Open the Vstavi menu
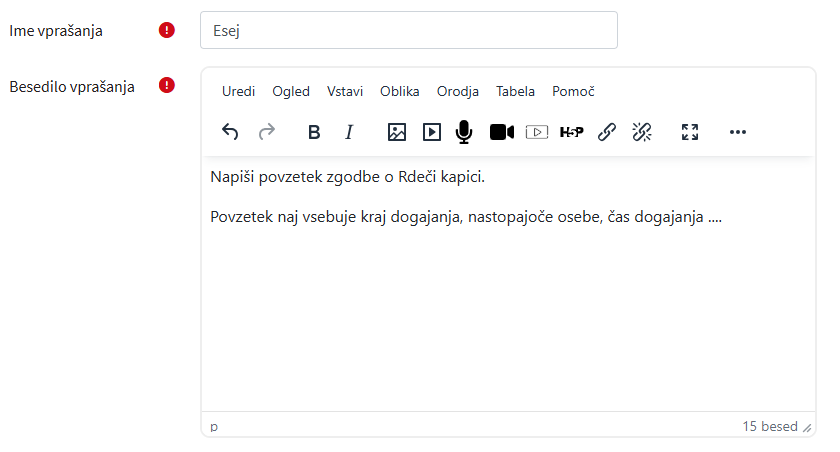This screenshot has width=840, height=452. (x=345, y=91)
